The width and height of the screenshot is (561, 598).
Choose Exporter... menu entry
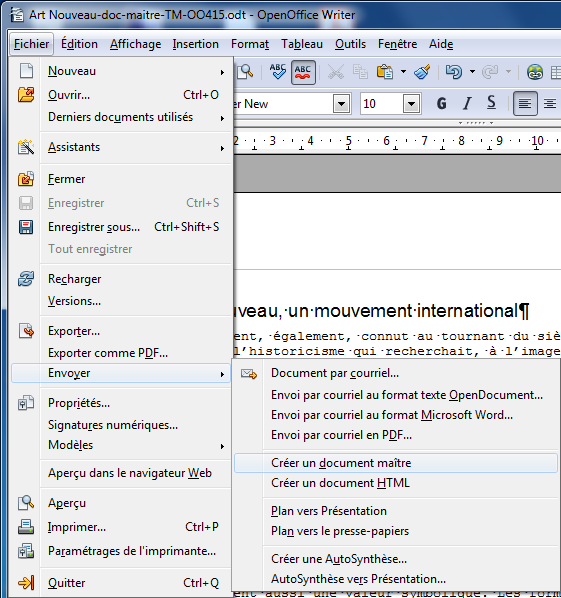click(x=121, y=331)
